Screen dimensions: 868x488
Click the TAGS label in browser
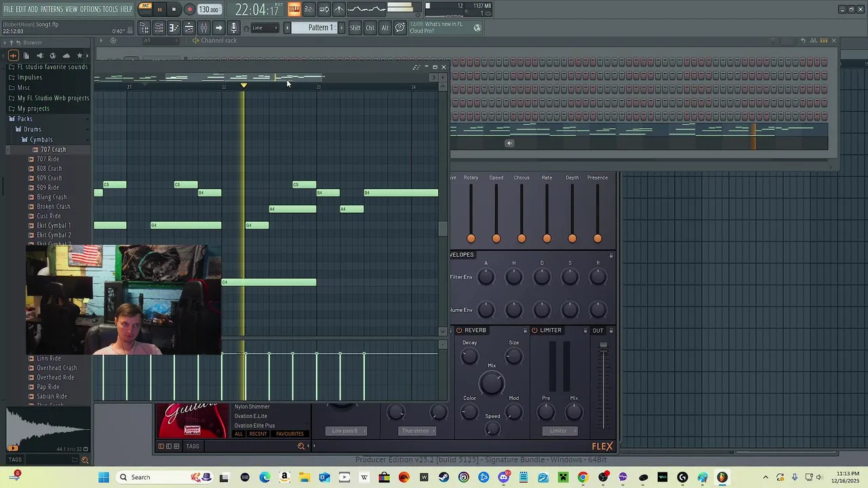(15, 460)
